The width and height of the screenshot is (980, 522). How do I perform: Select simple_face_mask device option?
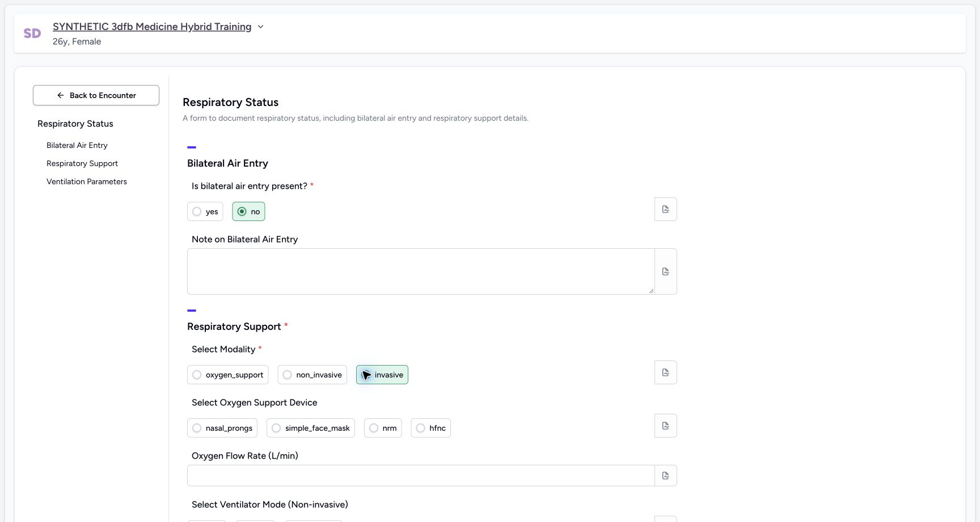click(311, 428)
